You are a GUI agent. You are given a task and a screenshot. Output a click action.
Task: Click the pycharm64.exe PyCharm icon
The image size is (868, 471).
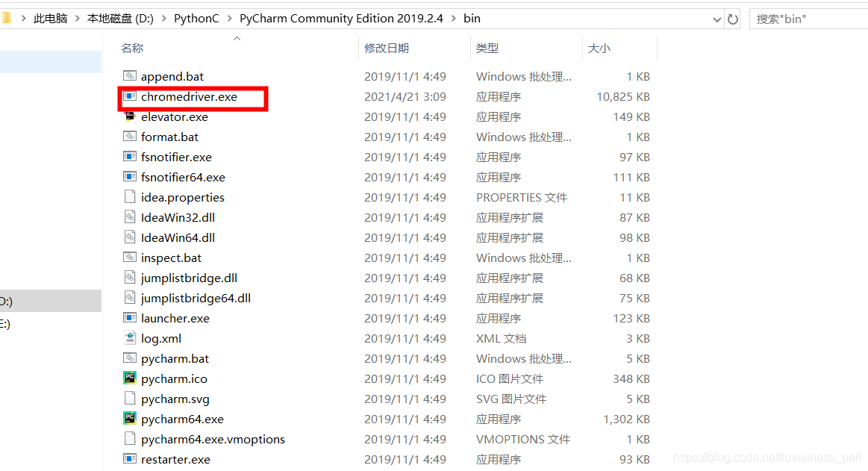click(x=130, y=419)
